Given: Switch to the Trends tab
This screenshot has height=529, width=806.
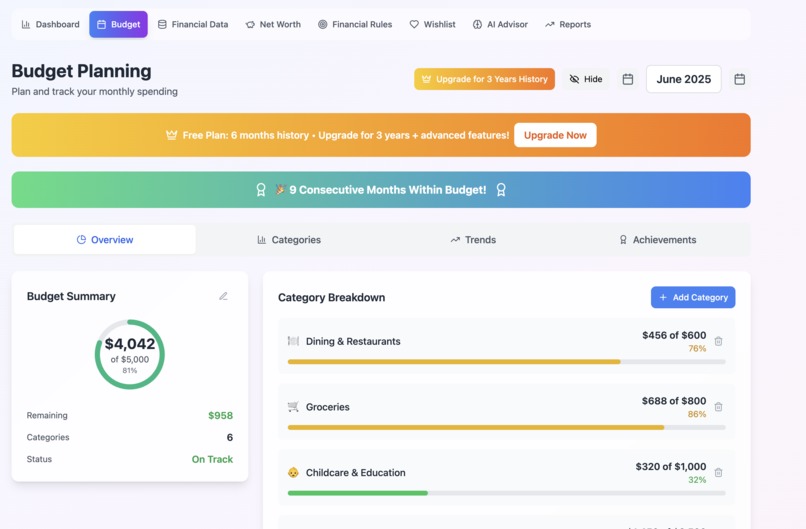Looking at the screenshot, I should tap(473, 240).
